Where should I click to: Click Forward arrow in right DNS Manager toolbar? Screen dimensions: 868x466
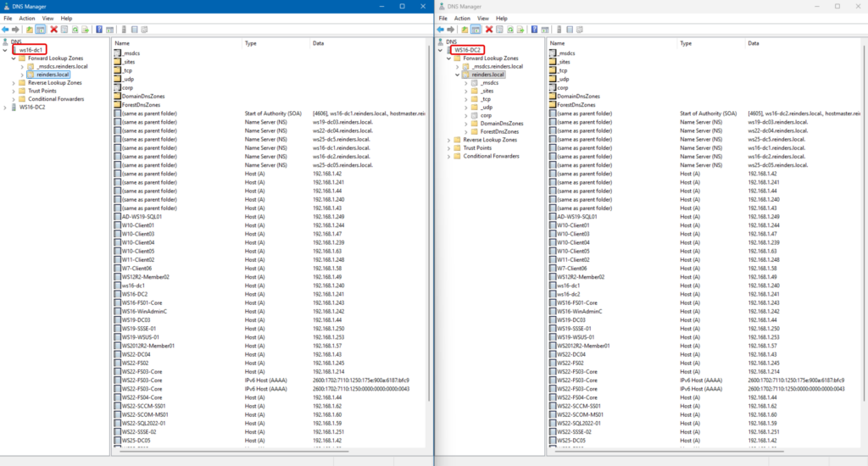(451, 30)
